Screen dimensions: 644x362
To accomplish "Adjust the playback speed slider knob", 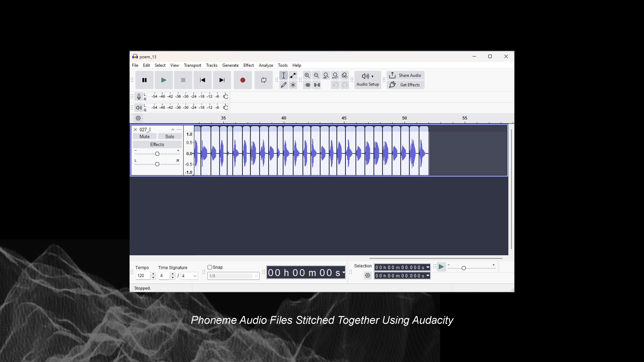I will [464, 268].
